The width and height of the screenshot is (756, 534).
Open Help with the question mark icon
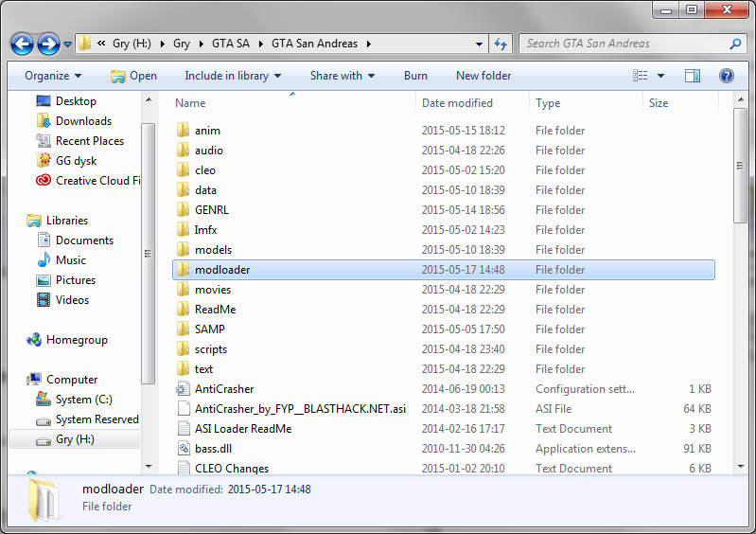(726, 76)
